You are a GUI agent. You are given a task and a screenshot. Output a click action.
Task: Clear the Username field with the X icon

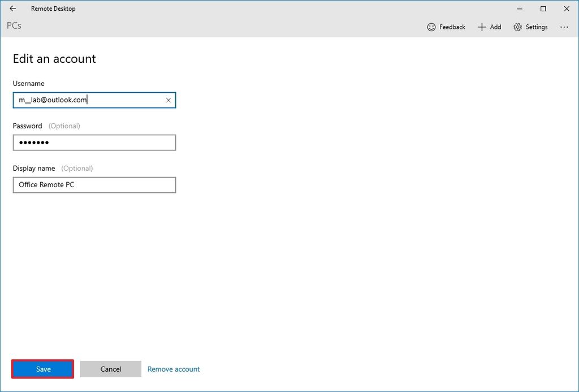(168, 100)
